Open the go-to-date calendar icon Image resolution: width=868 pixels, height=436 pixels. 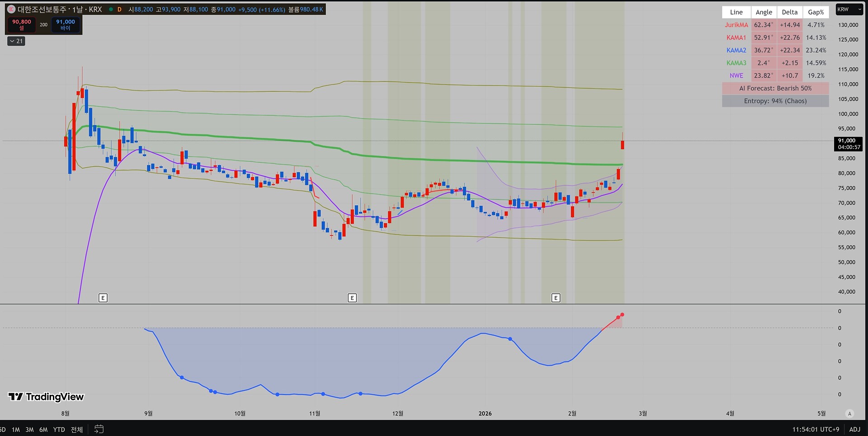coord(99,429)
